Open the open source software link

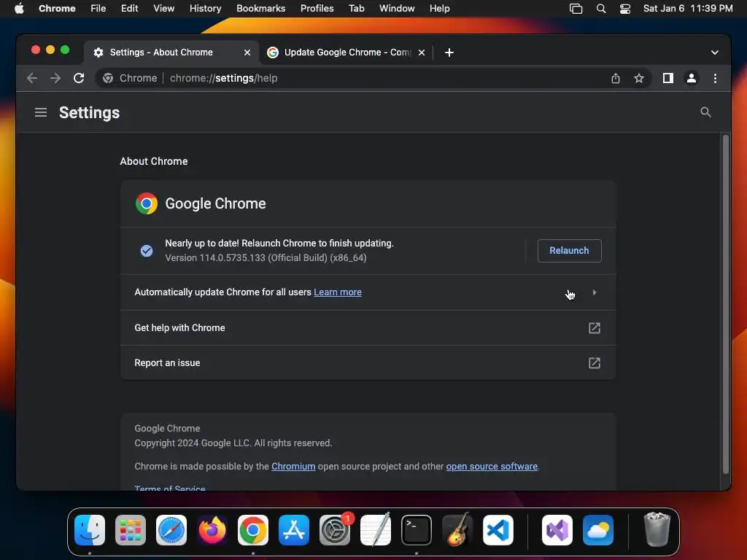point(492,466)
